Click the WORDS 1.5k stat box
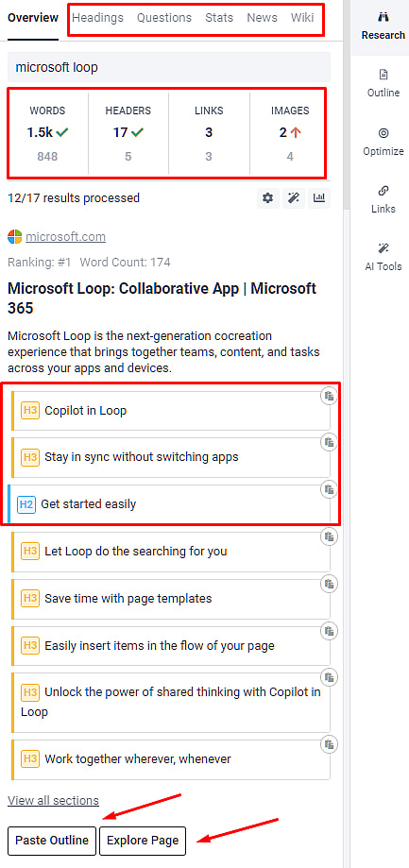This screenshot has height=868, width=409. [x=47, y=133]
